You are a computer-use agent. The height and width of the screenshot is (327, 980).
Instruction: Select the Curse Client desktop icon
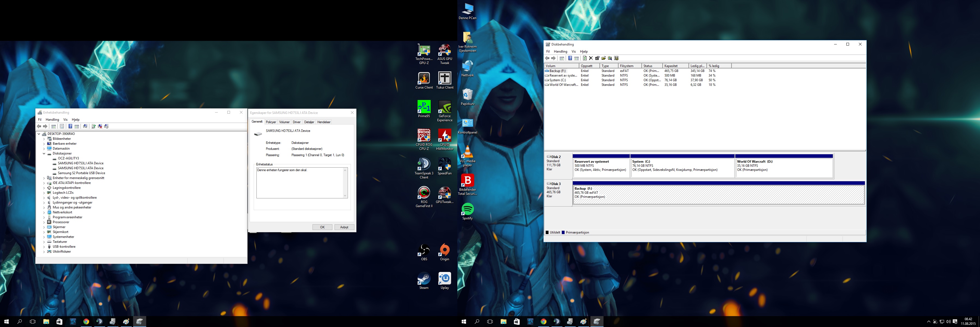coord(424,80)
